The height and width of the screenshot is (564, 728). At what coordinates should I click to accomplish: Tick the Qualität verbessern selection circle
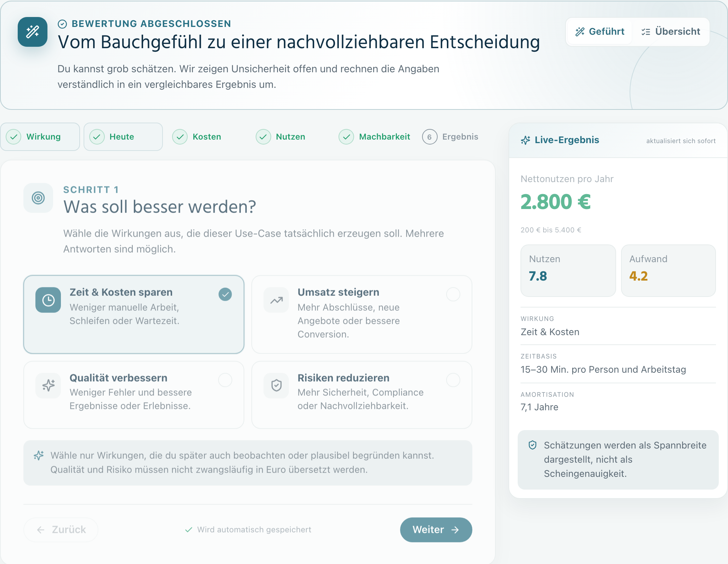point(225,380)
